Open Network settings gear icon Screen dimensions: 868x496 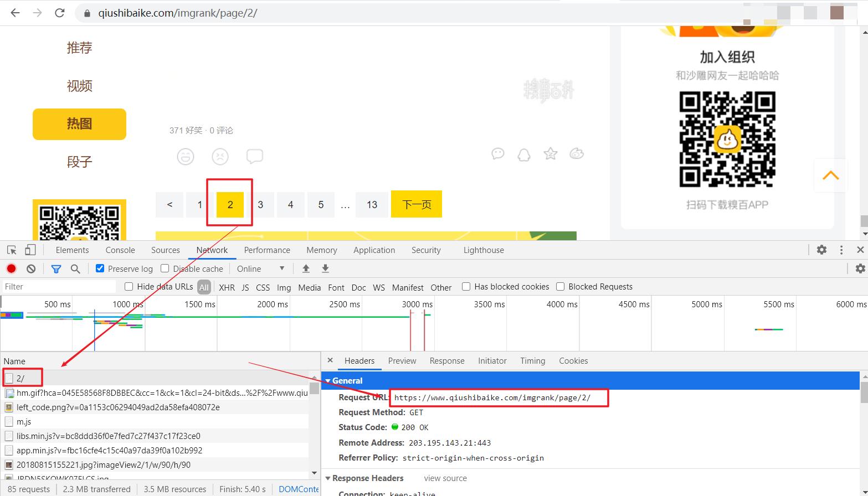(860, 268)
